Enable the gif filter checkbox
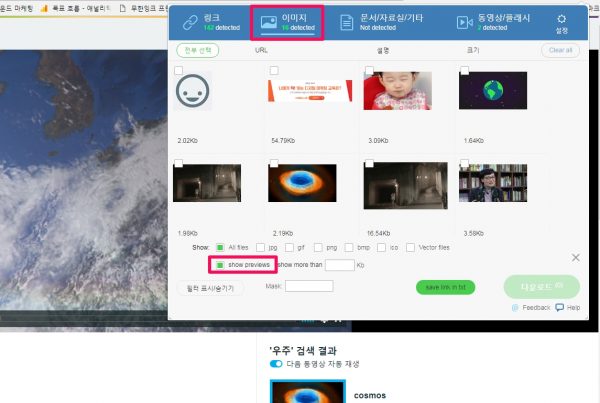Viewport: 600px width, 403px height. click(289, 248)
